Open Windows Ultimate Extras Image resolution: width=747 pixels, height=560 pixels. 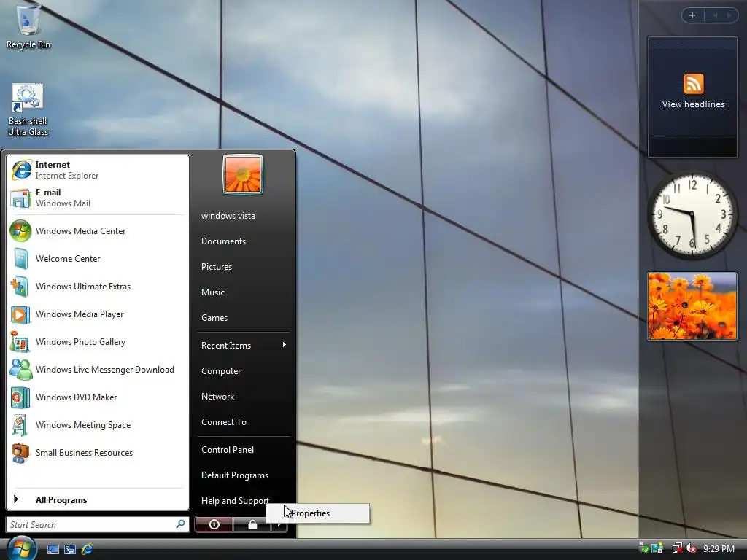tap(97, 286)
